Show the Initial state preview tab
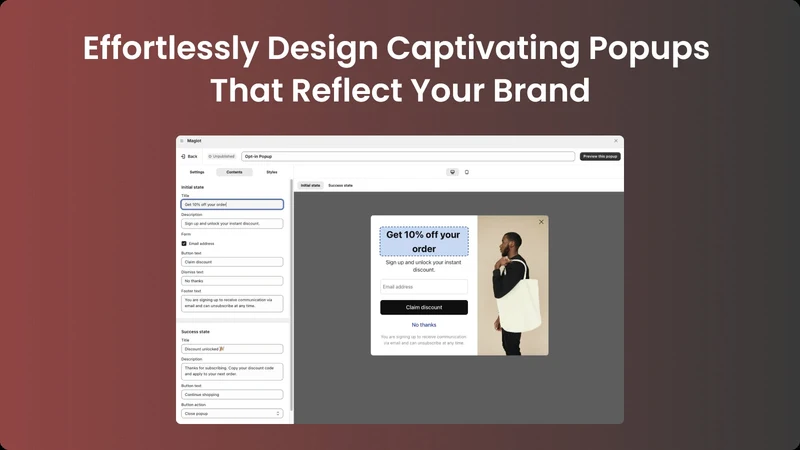 [x=310, y=186]
